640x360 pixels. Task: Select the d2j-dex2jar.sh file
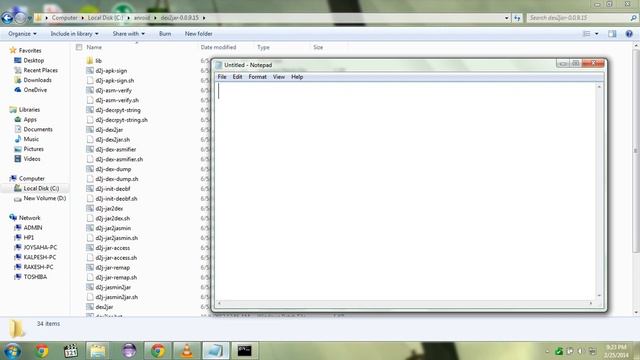(x=113, y=140)
